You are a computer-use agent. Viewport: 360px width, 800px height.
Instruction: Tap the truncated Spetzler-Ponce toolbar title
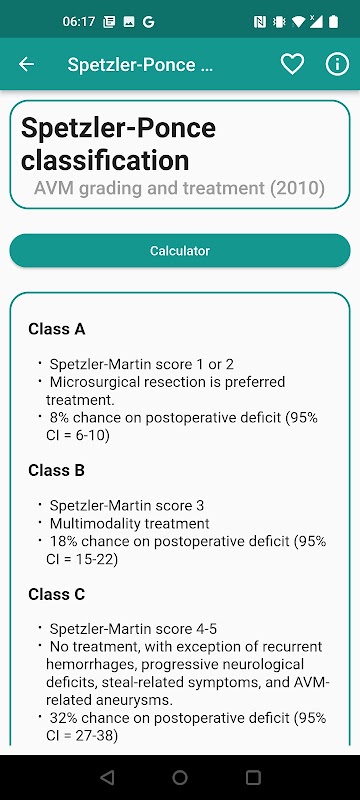140,65
